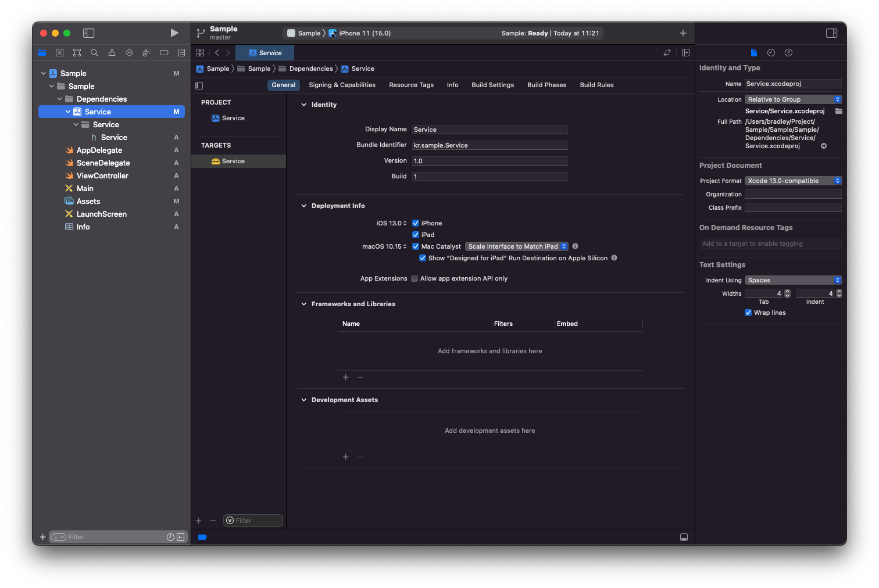Open the Report navigator icon
The height and width of the screenshot is (588, 879).
181,53
